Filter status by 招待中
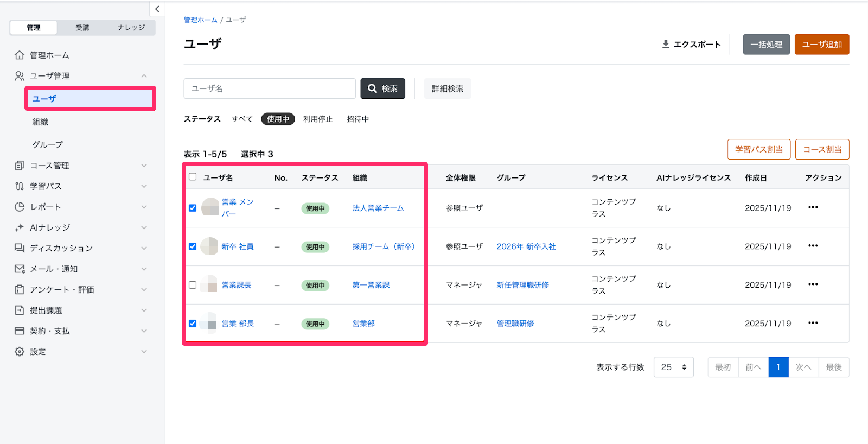The width and height of the screenshot is (868, 444). coord(358,119)
